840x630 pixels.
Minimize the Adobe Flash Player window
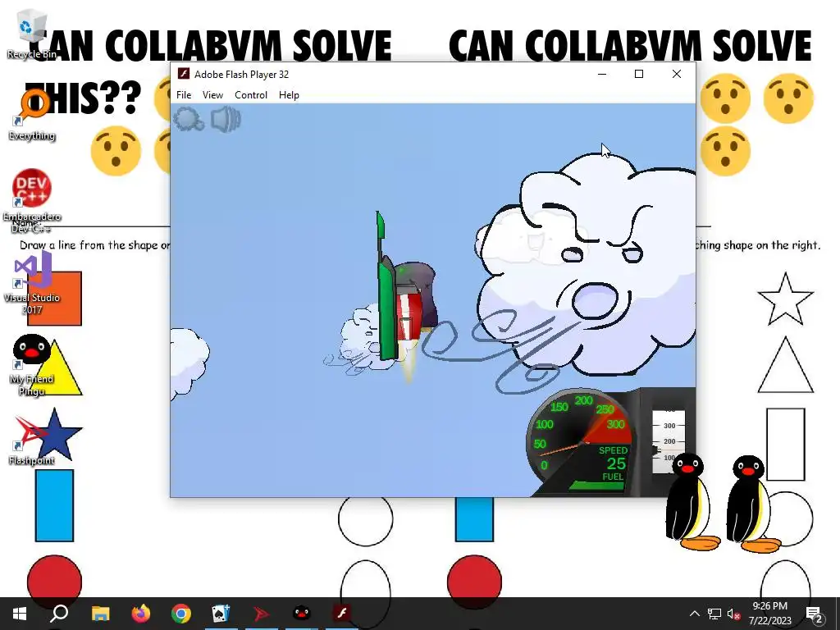pos(602,74)
